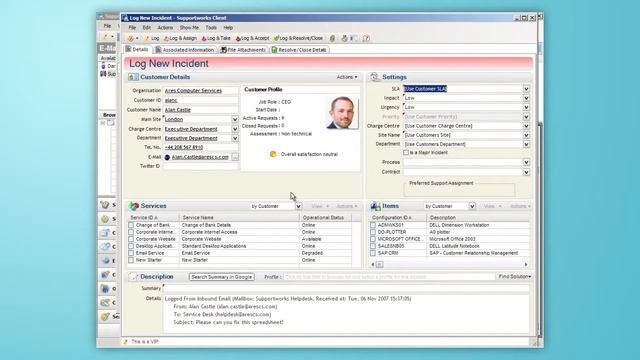Click the first toolbar icon with dropdown arrow
This screenshot has width=640, height=360.
click(x=132, y=38)
